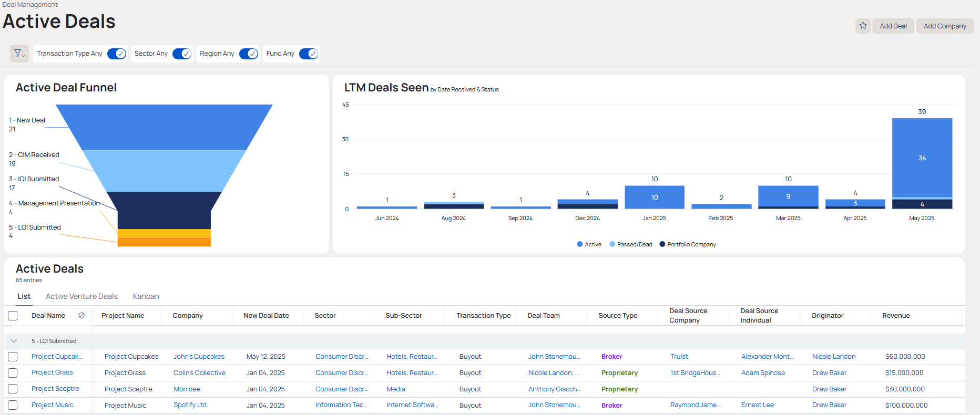Click the Add Company button
This screenshot has height=415, width=980.
point(945,26)
